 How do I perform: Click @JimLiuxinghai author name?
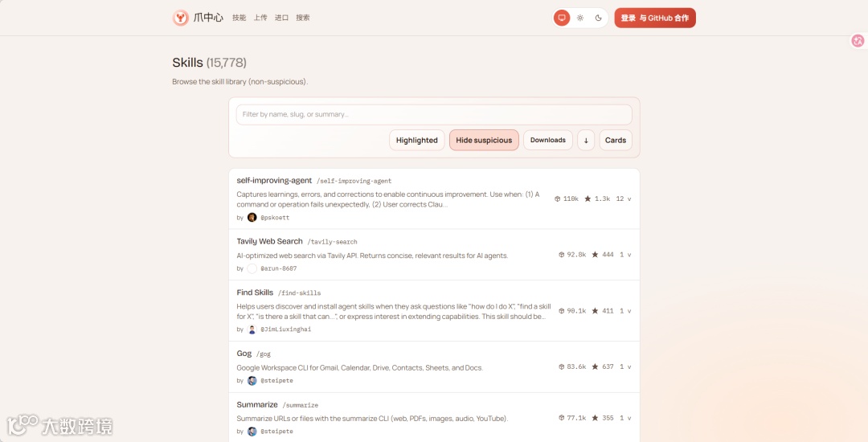coord(285,329)
